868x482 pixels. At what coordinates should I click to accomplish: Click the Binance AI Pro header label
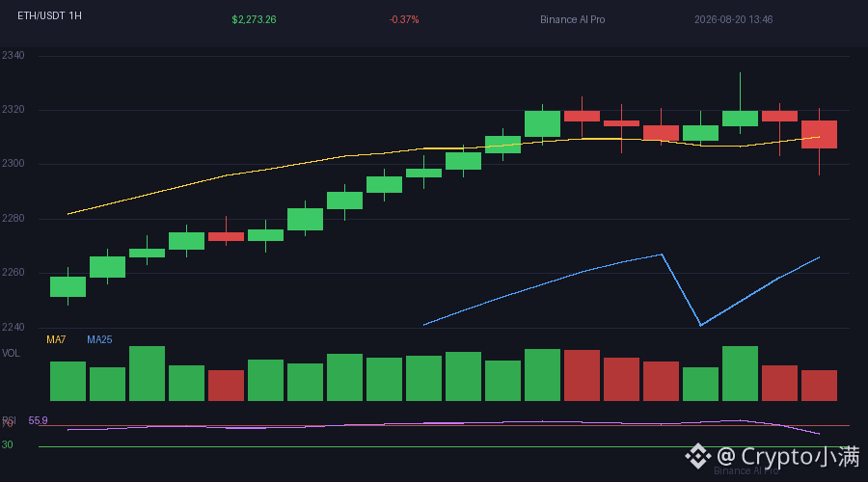(572, 20)
